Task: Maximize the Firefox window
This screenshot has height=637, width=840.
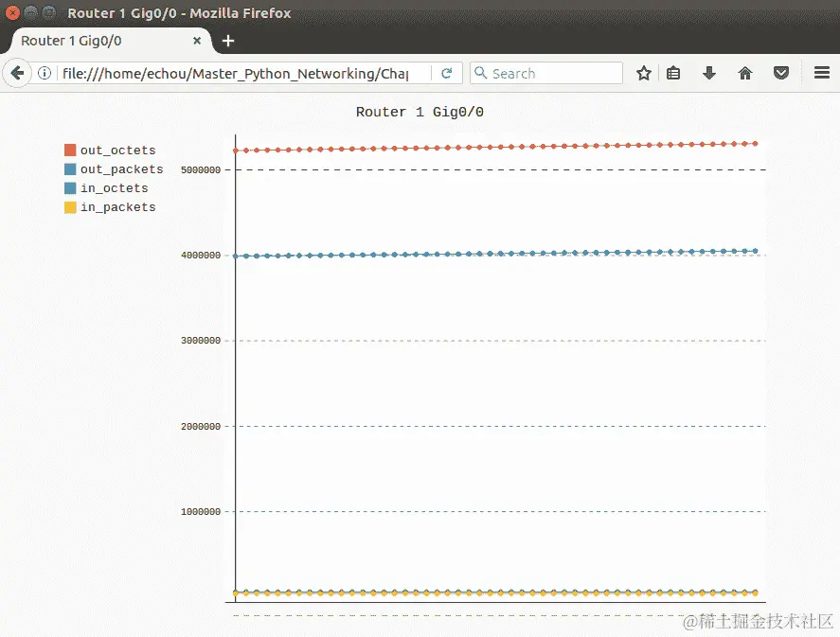Action: pos(48,12)
